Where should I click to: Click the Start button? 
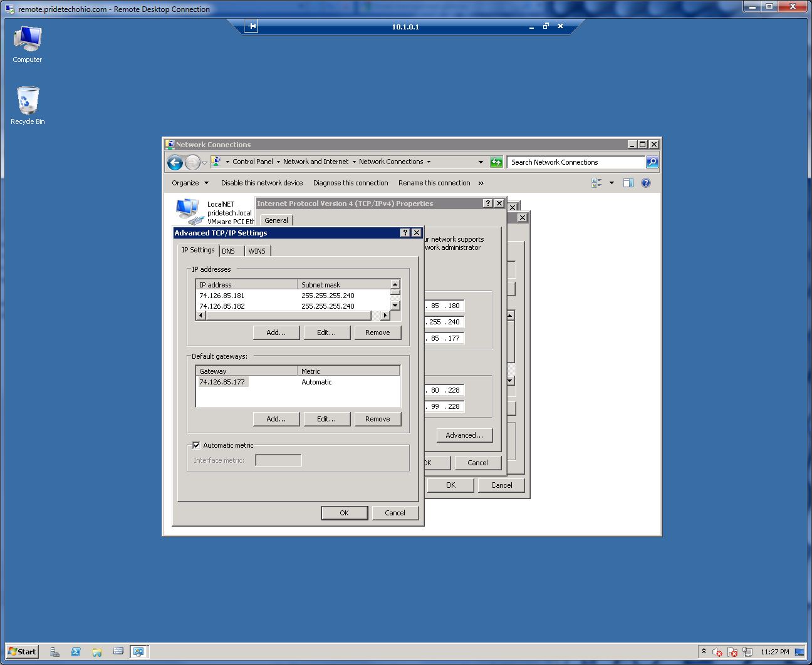click(23, 651)
